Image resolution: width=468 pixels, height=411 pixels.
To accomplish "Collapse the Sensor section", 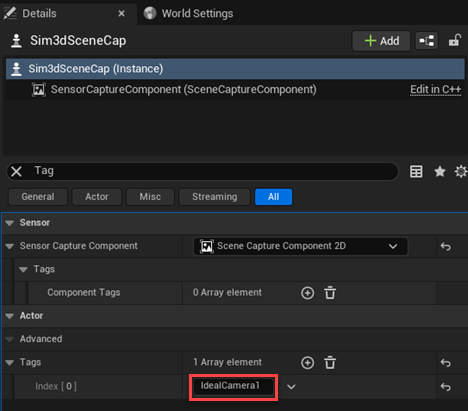I will pos(10,223).
